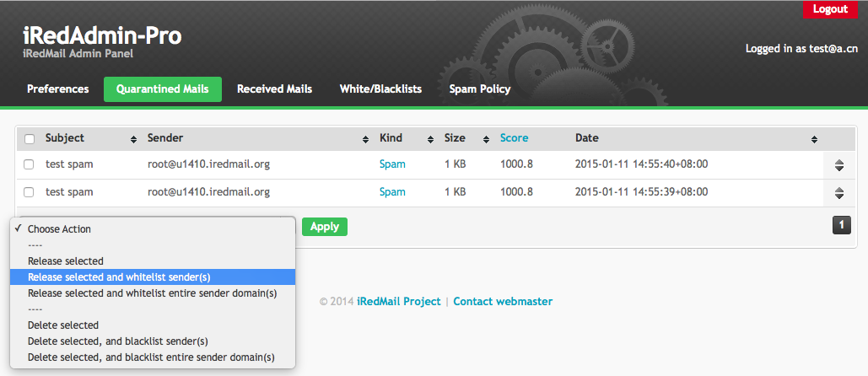Click the 1 KB size in the 14:55:39 row
This screenshot has height=376, width=868.
[455, 192]
